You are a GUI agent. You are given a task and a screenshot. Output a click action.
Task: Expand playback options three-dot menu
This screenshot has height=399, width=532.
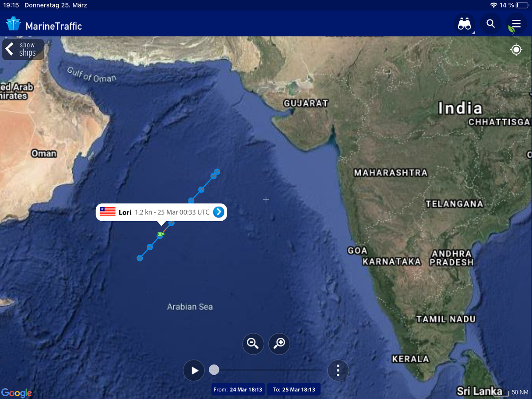click(338, 370)
